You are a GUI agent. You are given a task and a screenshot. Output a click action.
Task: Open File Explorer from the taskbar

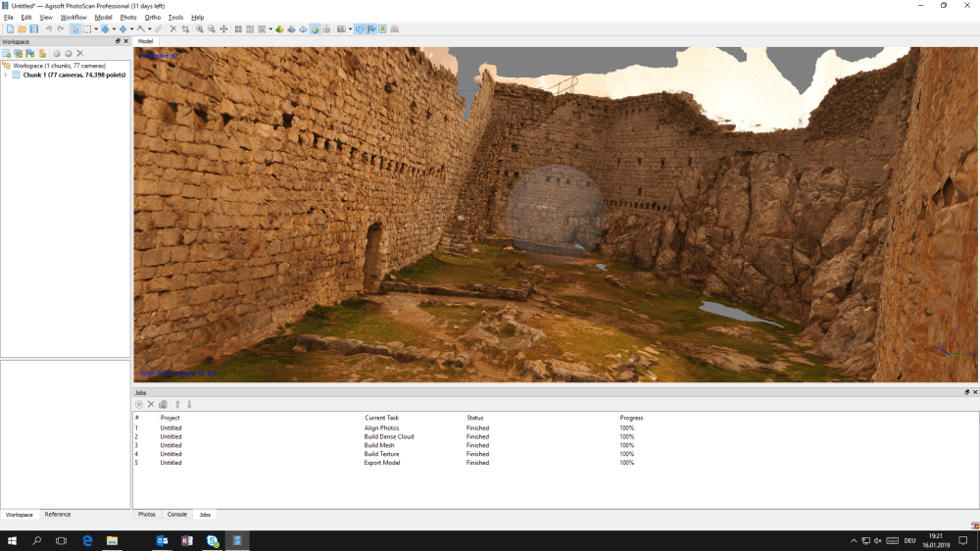pyautogui.click(x=112, y=540)
